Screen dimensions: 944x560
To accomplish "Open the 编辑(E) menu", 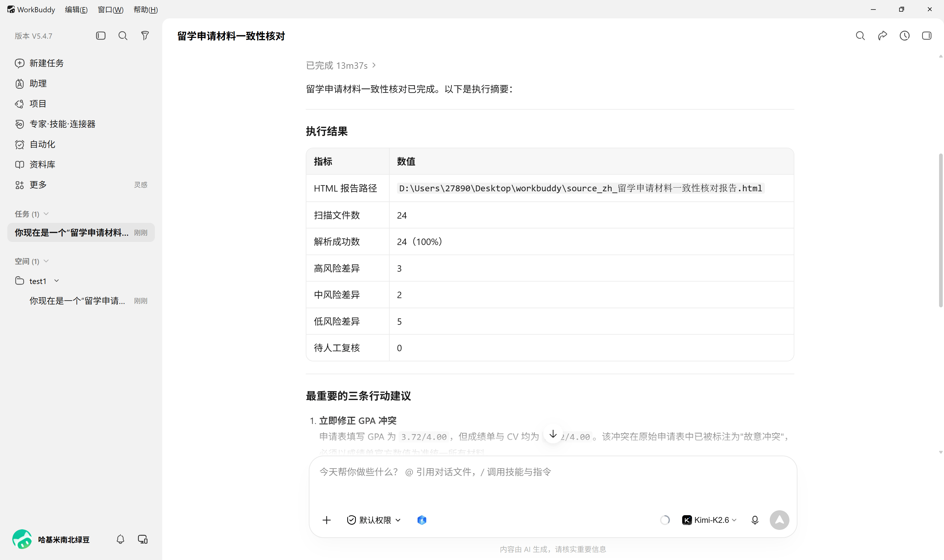I will point(76,10).
